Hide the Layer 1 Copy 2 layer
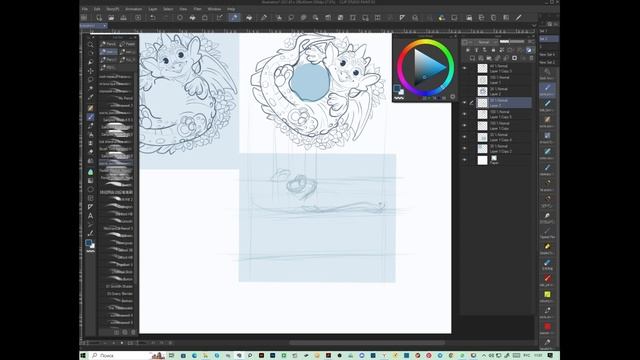 464,148
